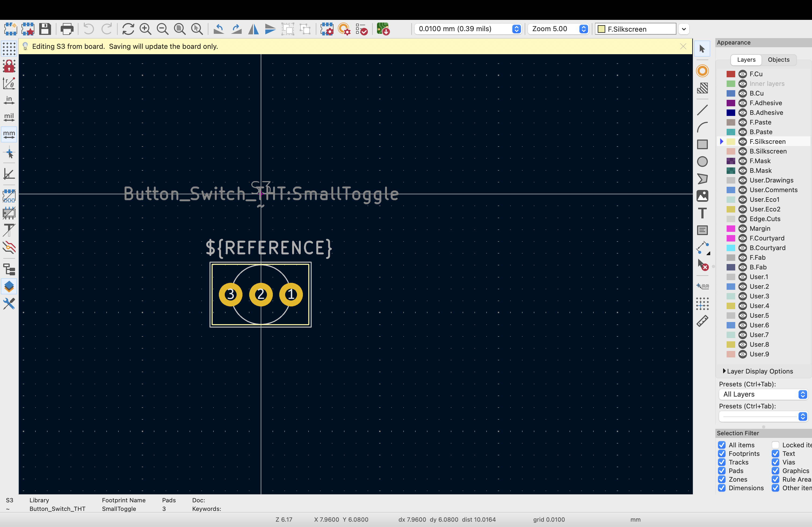
Task: Zoom out with magnifier minus
Action: 162,29
